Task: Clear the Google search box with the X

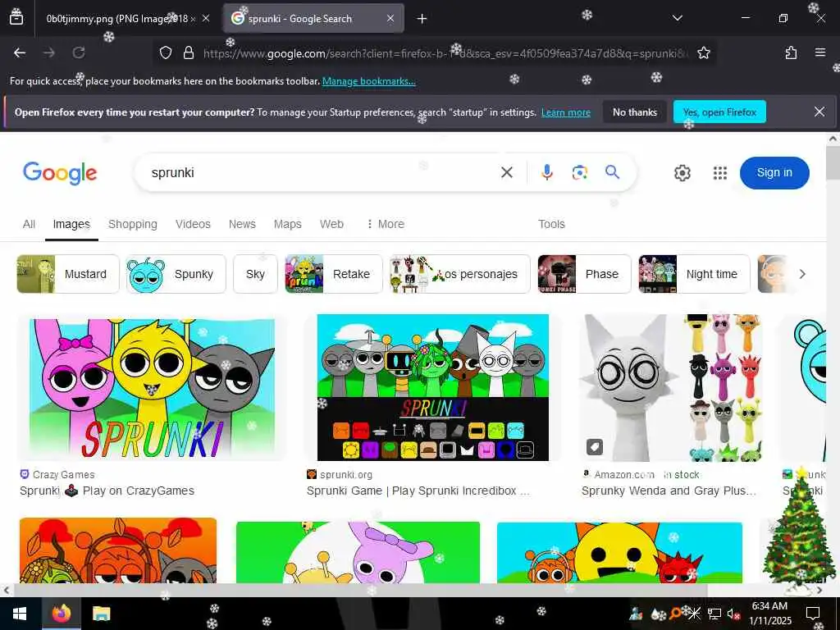Action: [x=507, y=172]
